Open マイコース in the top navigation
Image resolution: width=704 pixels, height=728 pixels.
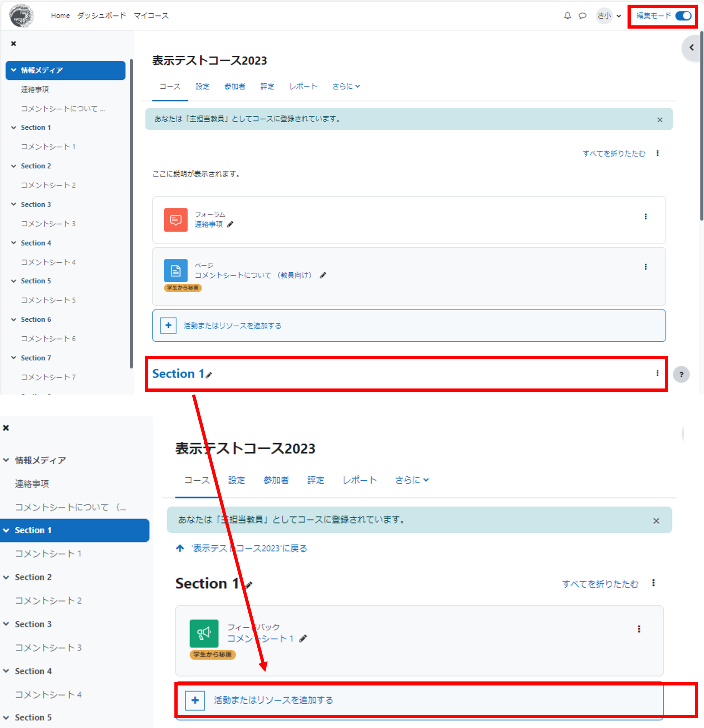(151, 16)
